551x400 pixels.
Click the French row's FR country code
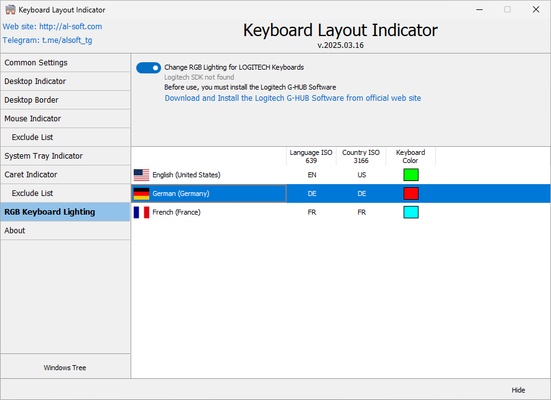(362, 212)
